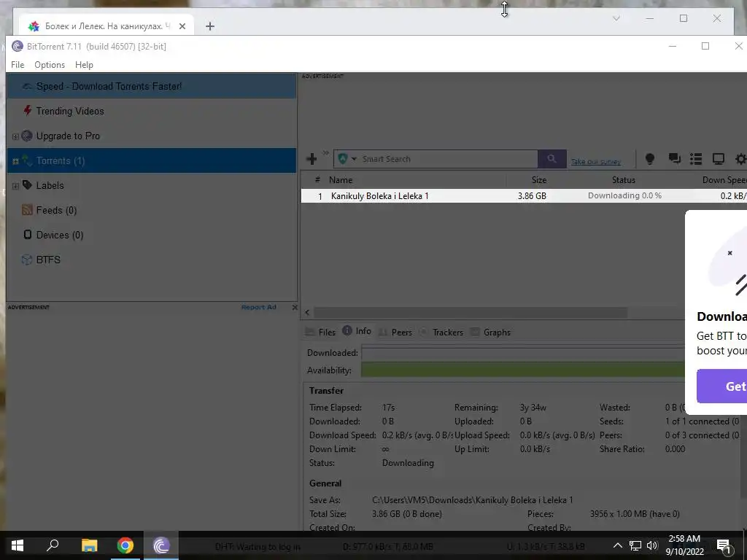
Task: Expand the Upgrade to Pro tree node
Action: tap(15, 136)
